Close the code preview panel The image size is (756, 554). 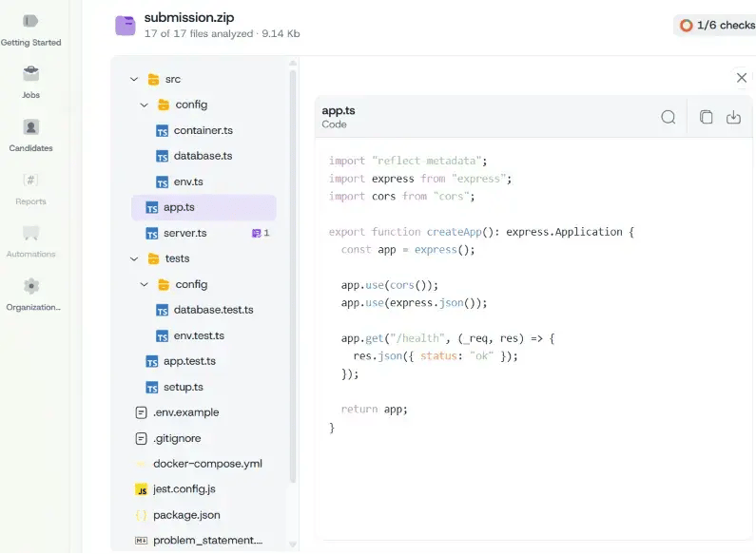pyautogui.click(x=742, y=78)
